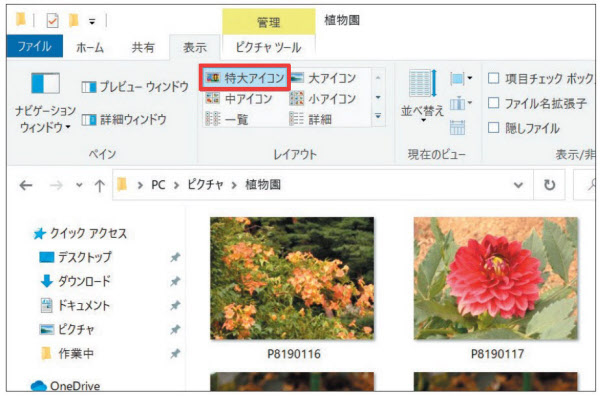The width and height of the screenshot is (600, 396).
Task: Toggle the 詳細ウィンドウ pane
Action: click(124, 120)
